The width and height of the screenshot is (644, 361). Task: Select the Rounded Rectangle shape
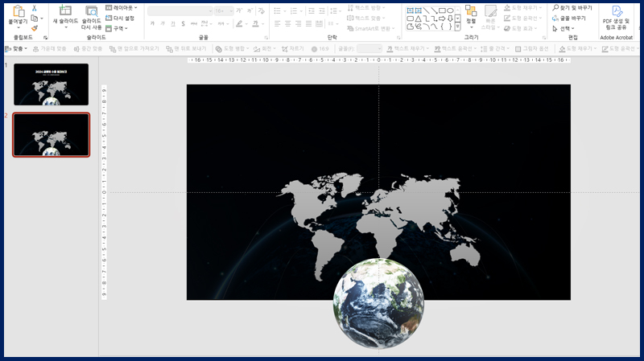click(x=410, y=18)
